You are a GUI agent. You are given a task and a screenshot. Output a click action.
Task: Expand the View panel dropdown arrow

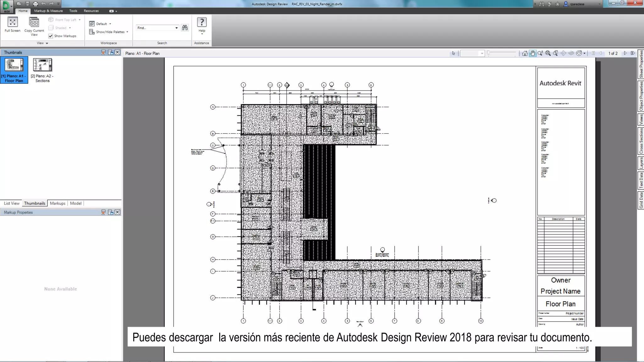tap(47, 43)
